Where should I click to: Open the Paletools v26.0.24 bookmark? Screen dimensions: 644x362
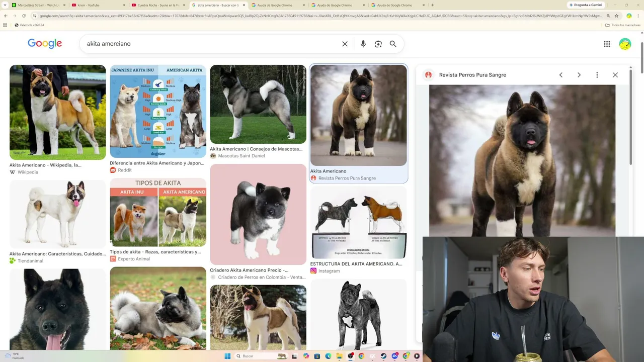(x=30, y=25)
